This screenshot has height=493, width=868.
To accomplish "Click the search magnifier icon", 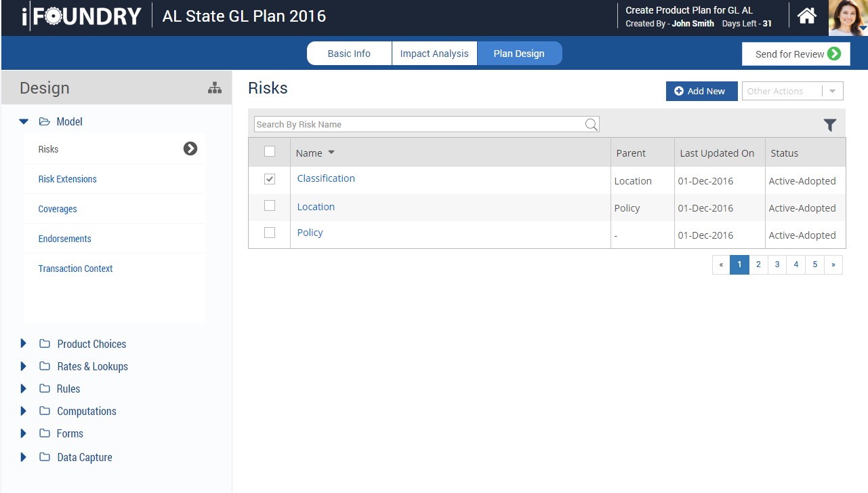I will coord(591,124).
